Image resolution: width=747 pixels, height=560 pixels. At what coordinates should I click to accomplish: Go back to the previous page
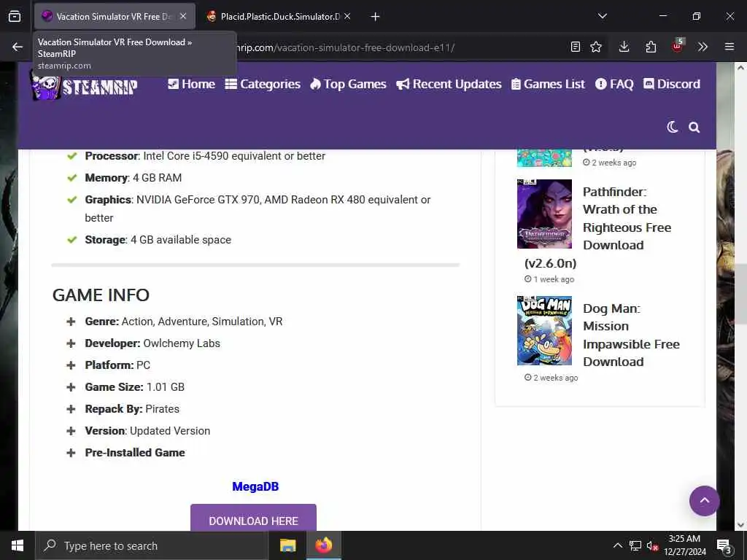pos(18,47)
